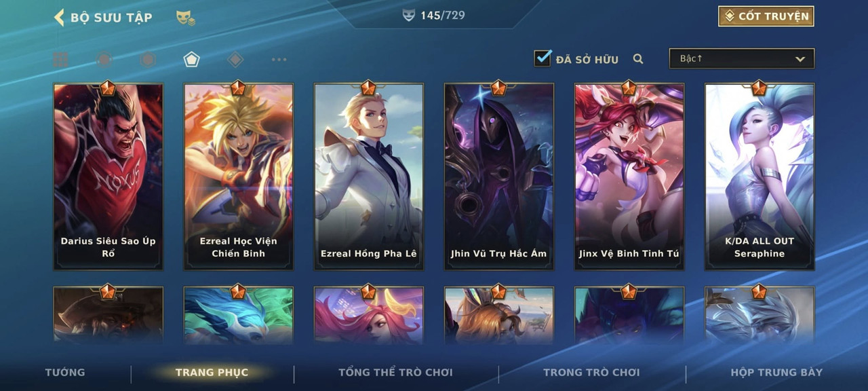Uncheck the Đã Sở Hữu checkbox

click(542, 58)
